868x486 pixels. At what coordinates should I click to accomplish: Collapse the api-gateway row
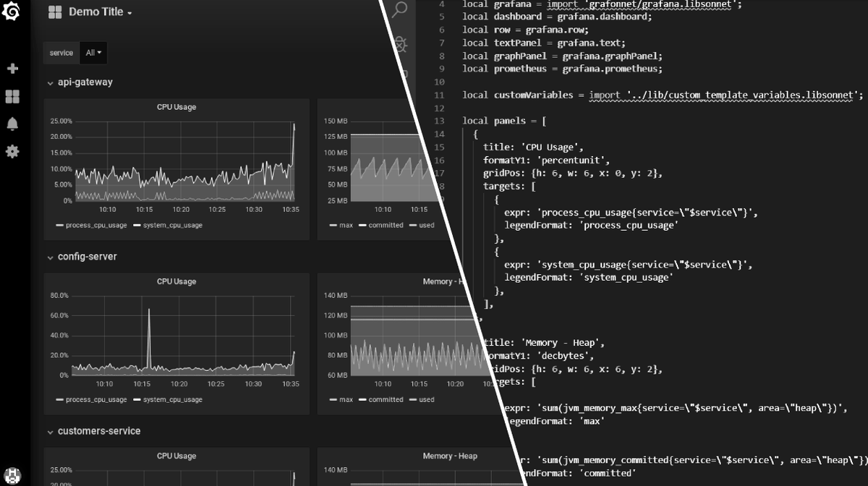(x=80, y=82)
